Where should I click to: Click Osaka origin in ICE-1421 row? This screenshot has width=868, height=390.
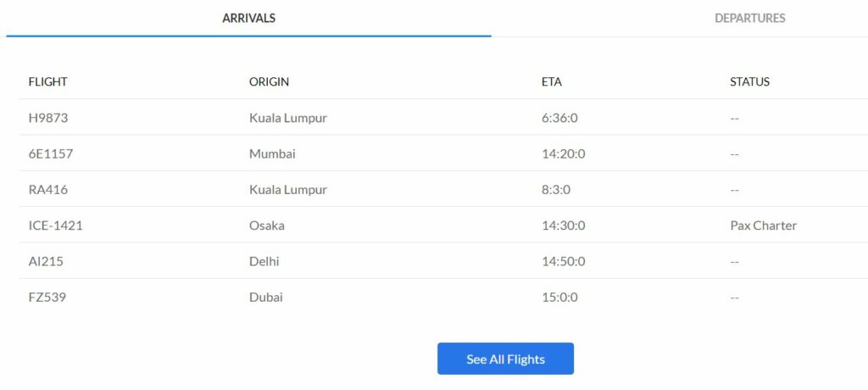tap(267, 226)
